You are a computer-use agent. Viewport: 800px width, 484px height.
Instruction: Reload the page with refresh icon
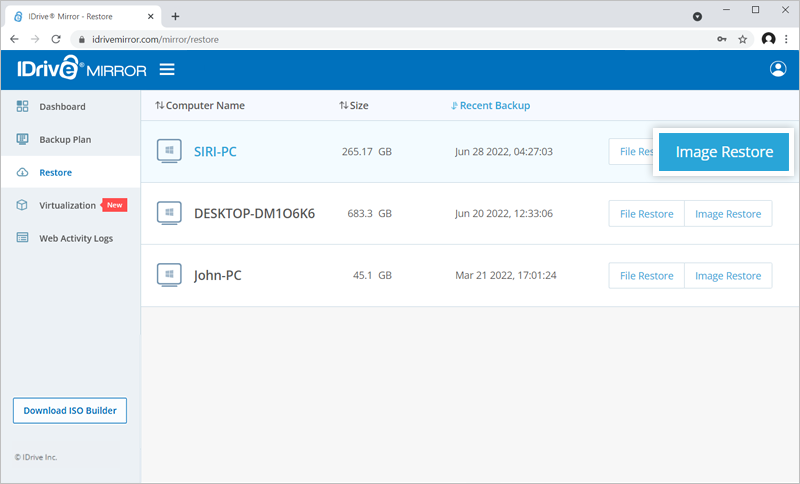click(56, 39)
